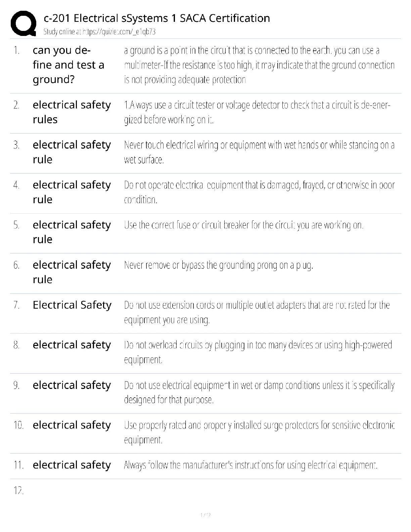Click the 'Use the correct fuse' definition
Image resolution: width=411 pixels, height=532 pixels.
[243, 225]
